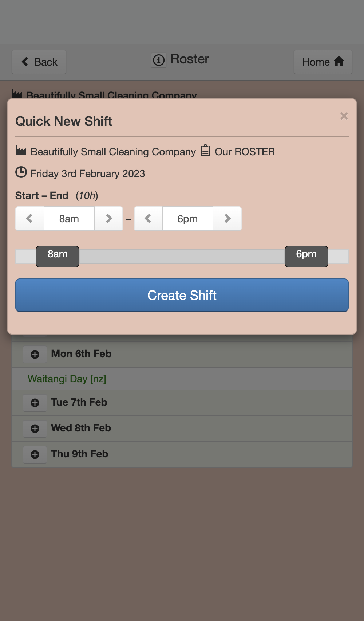Click the Roster info icon
This screenshot has height=621, width=364.
pos(159,60)
